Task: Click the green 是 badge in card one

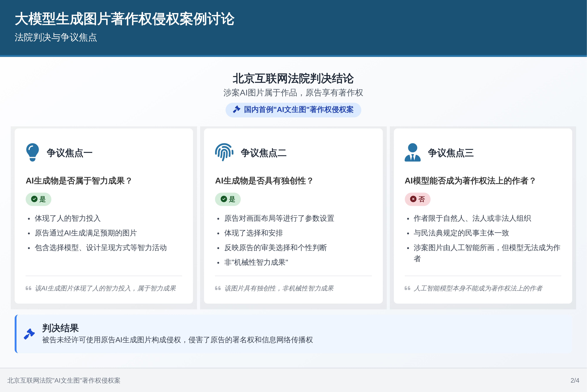Action: [38, 199]
